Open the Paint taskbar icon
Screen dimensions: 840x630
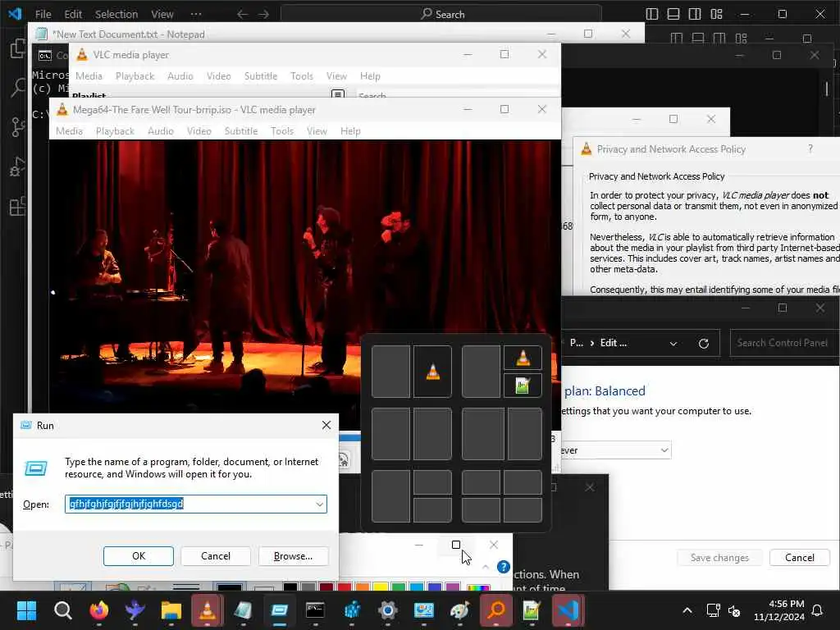459,610
